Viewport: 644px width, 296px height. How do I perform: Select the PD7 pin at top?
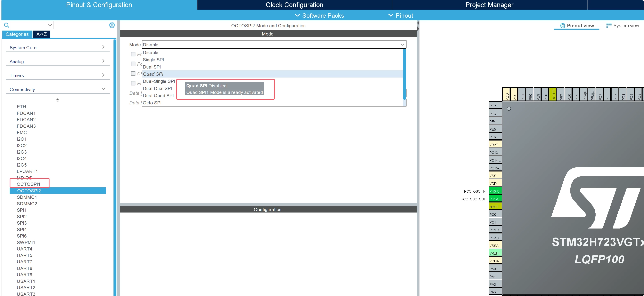[x=599, y=94]
